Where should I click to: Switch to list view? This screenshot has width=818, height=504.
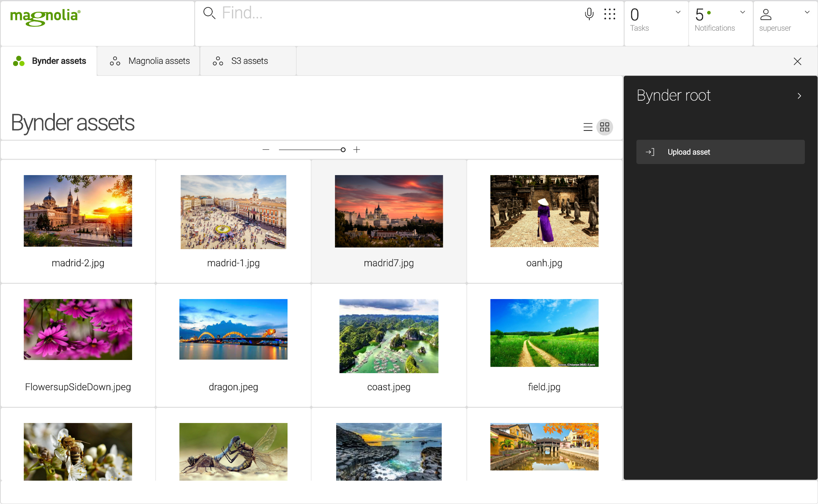point(588,127)
